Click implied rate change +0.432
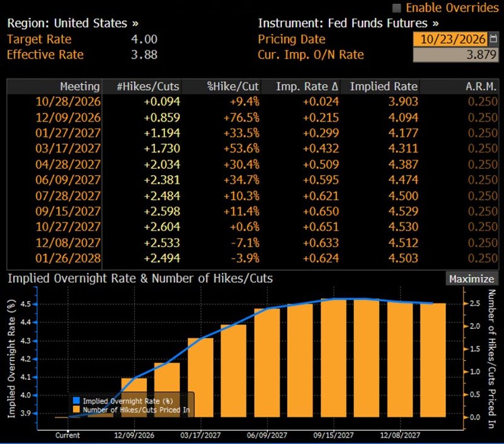This screenshot has width=504, height=444. pos(321,149)
